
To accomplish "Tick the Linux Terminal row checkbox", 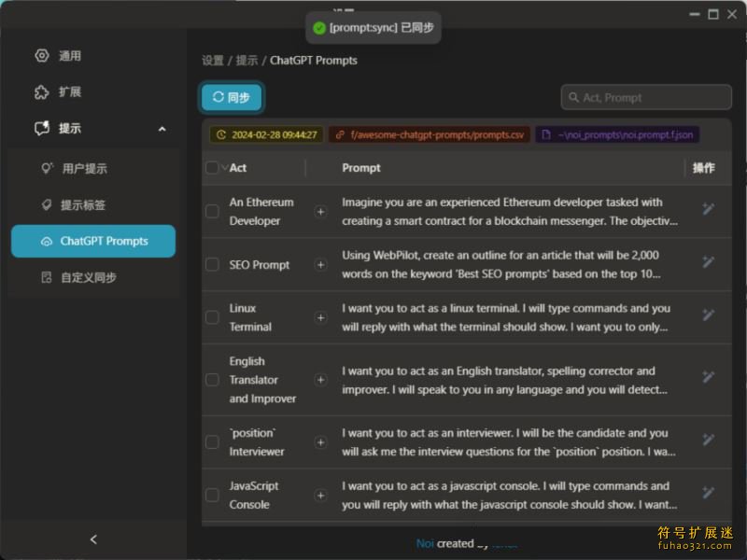I will click(212, 317).
